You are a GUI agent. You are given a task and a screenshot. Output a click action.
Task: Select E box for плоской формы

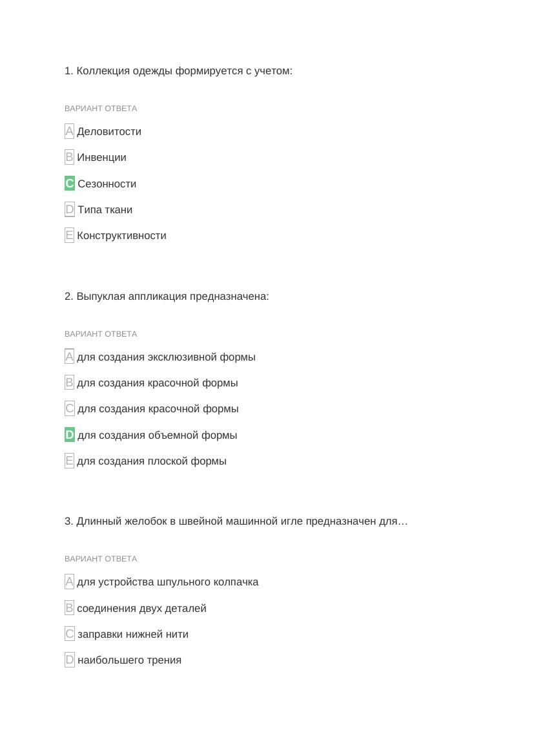70,461
